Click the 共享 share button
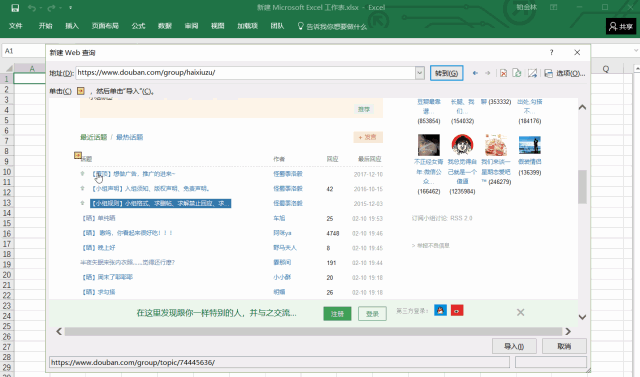Image resolution: width=640 pixels, height=377 pixels. pyautogui.click(x=621, y=27)
